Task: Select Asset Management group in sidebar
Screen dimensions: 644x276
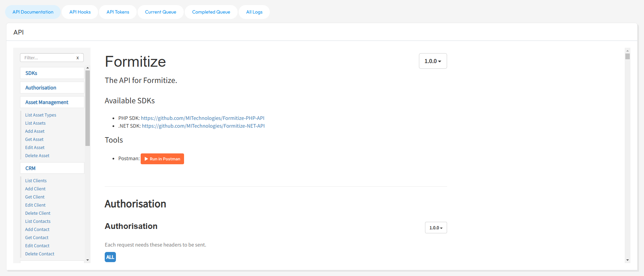Action: (52, 102)
